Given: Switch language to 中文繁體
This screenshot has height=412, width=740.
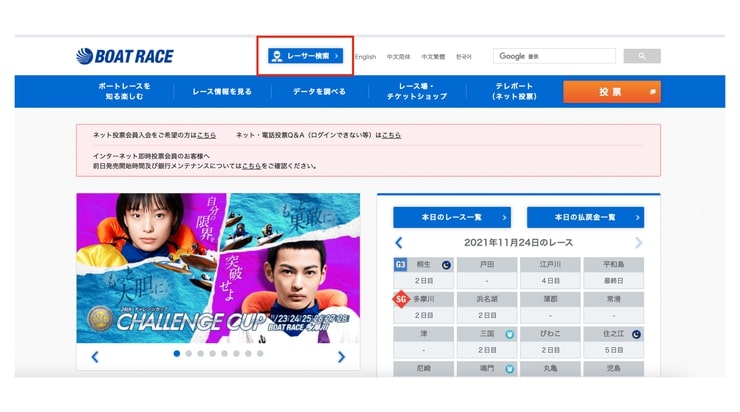Looking at the screenshot, I should point(433,57).
